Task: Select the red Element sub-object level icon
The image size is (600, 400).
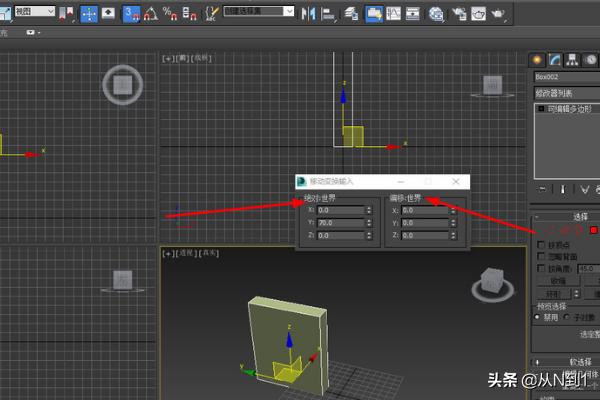Action: tap(593, 230)
